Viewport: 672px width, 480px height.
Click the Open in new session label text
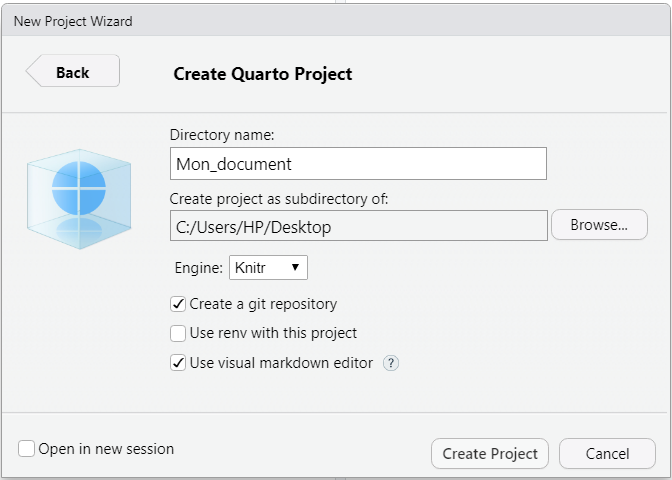[106, 449]
